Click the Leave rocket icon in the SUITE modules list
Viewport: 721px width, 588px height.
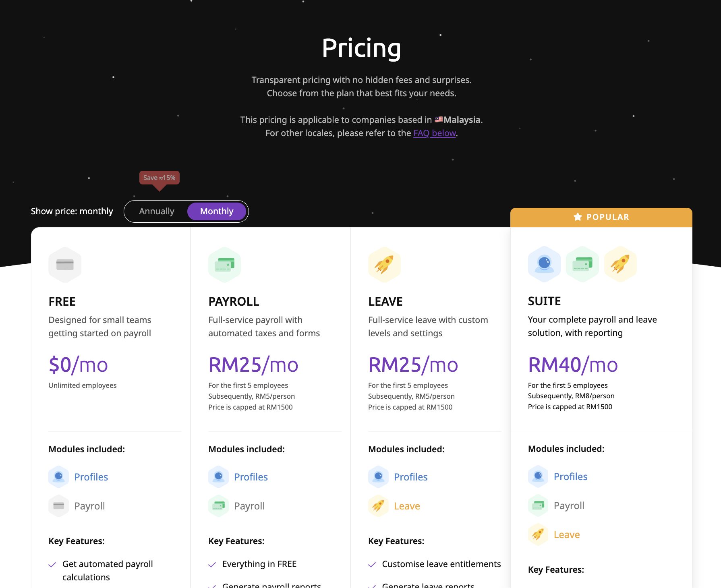[538, 534]
